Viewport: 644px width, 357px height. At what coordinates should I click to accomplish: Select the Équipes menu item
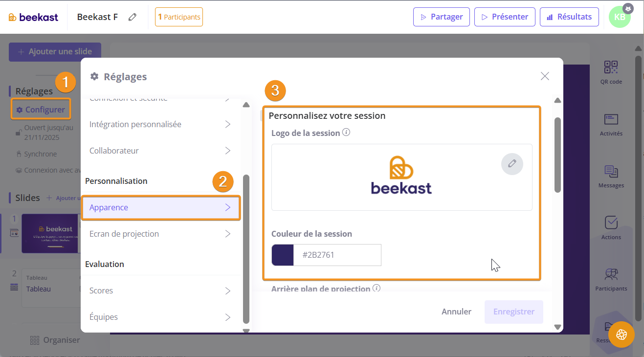[160, 317]
